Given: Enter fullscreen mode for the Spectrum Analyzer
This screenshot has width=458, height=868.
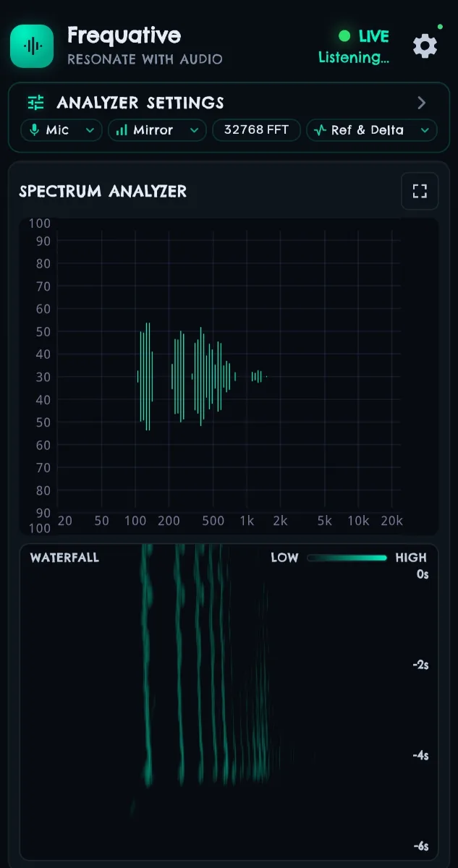Looking at the screenshot, I should point(420,191).
